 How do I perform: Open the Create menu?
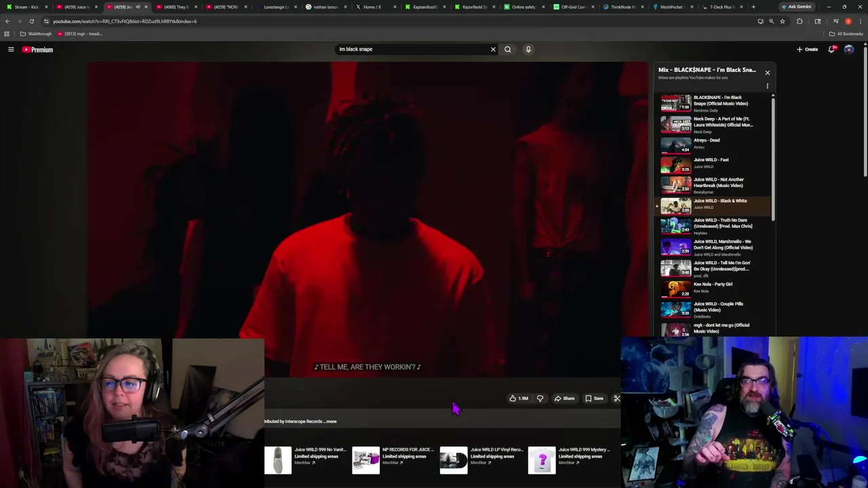point(807,49)
